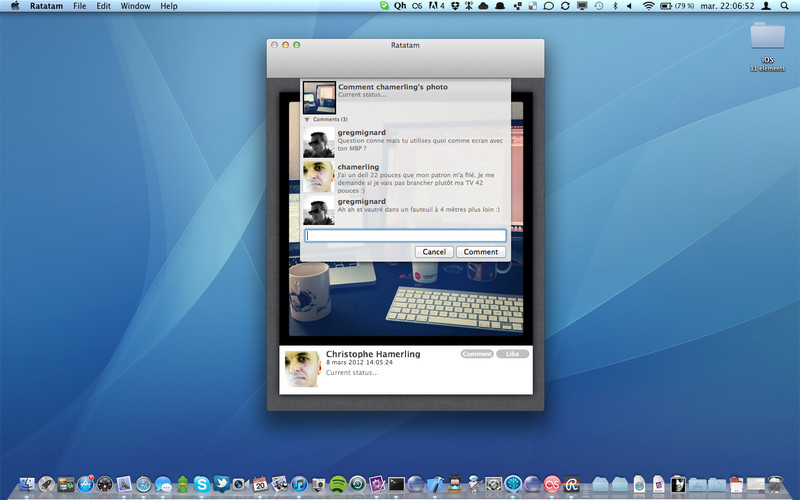Collapse the Comments (3) disclosure triangle
This screenshot has width=800, height=500.
[307, 119]
